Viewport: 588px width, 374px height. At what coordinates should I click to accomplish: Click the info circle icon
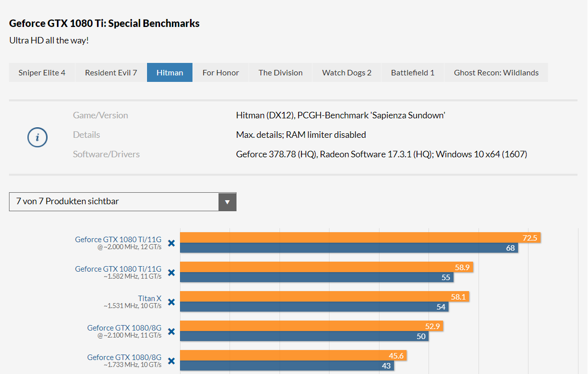coord(37,137)
